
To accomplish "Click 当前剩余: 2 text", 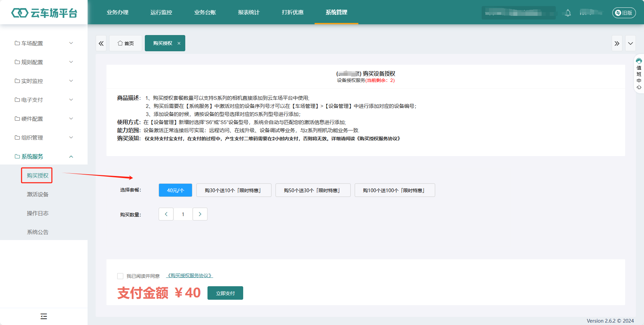I will [x=380, y=80].
